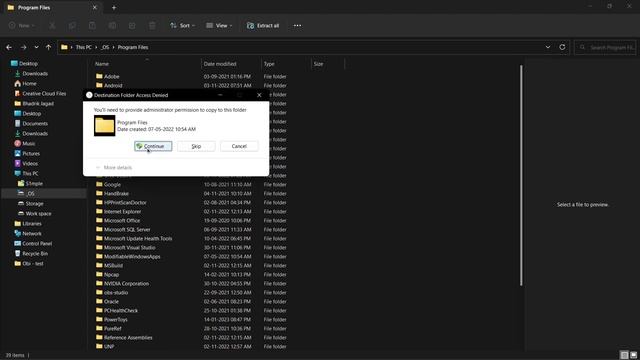Select Libraries in the navigation pane

32,223
